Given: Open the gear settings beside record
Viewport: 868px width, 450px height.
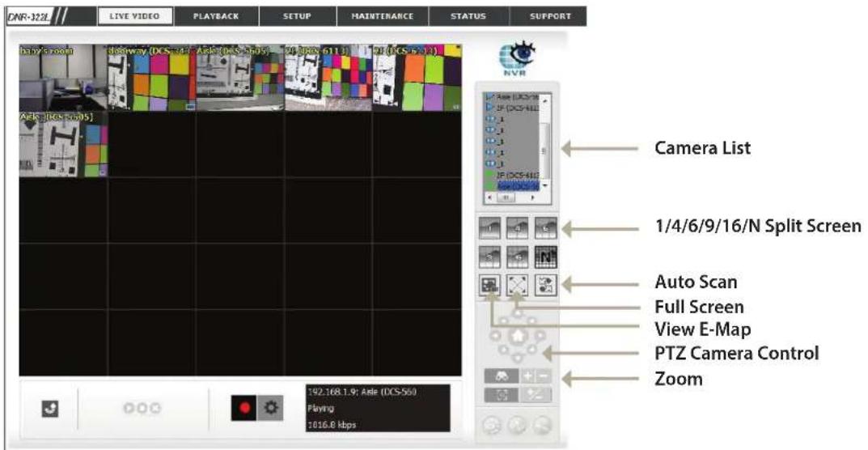Looking at the screenshot, I should (269, 408).
